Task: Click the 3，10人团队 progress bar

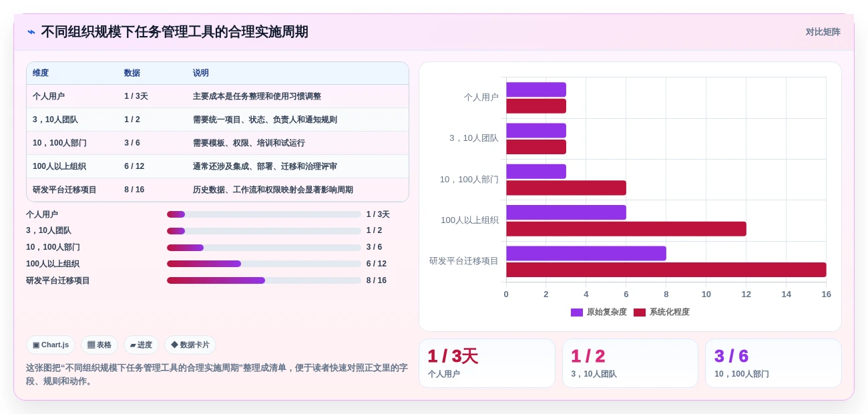Action: (264, 231)
